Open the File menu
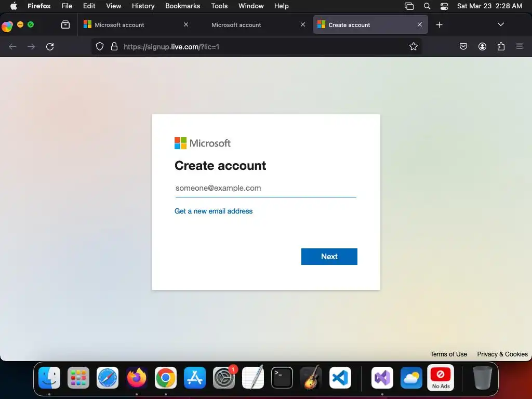This screenshot has width=532, height=399. [x=66, y=6]
